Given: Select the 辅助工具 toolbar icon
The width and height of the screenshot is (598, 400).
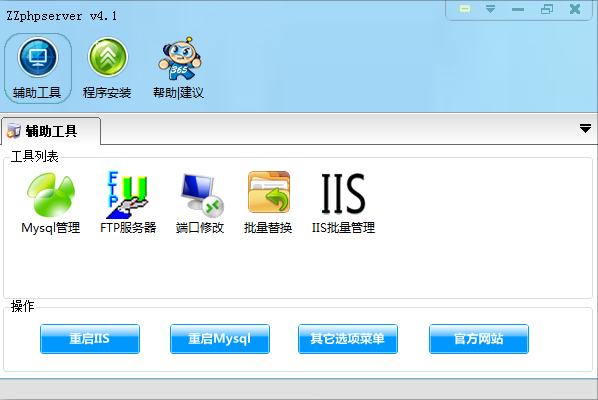Looking at the screenshot, I should coord(38,68).
